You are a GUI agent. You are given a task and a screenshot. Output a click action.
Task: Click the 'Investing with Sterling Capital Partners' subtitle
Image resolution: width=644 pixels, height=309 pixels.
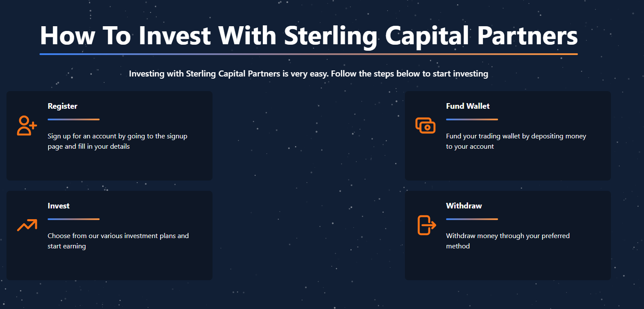(x=308, y=74)
